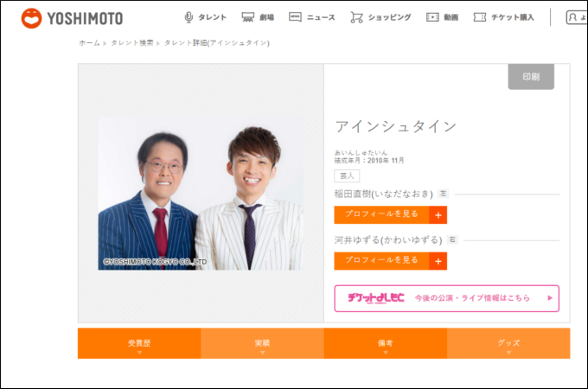Click the 印刷 print button
This screenshot has height=389, width=588.
point(531,77)
